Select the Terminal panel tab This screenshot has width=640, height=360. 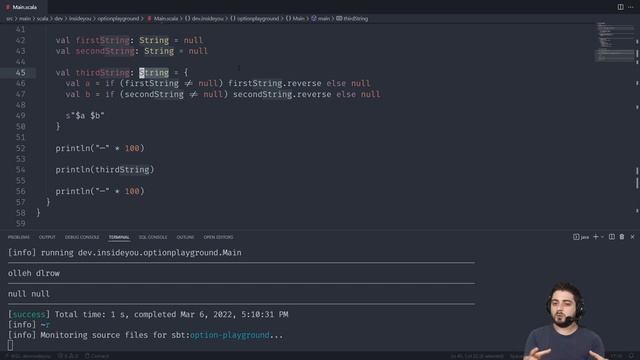click(119, 237)
